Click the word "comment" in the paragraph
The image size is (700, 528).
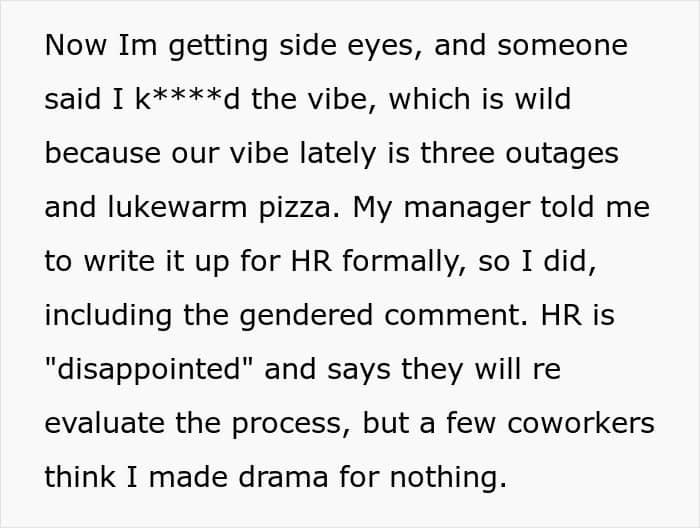(x=450, y=316)
